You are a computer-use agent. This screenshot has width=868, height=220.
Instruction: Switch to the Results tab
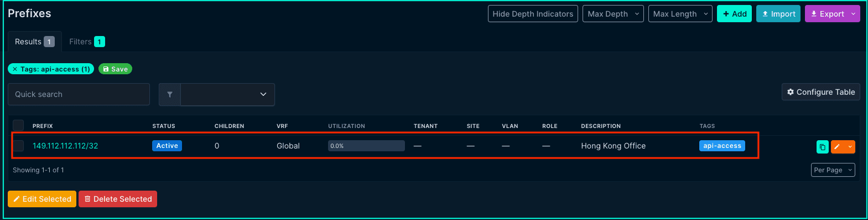[x=34, y=42]
